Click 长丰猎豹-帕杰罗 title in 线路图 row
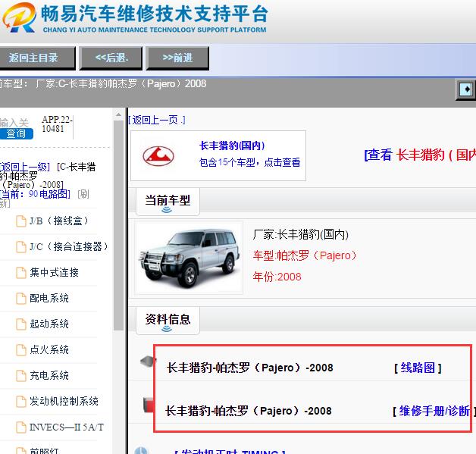The height and width of the screenshot is (454, 476). click(250, 368)
